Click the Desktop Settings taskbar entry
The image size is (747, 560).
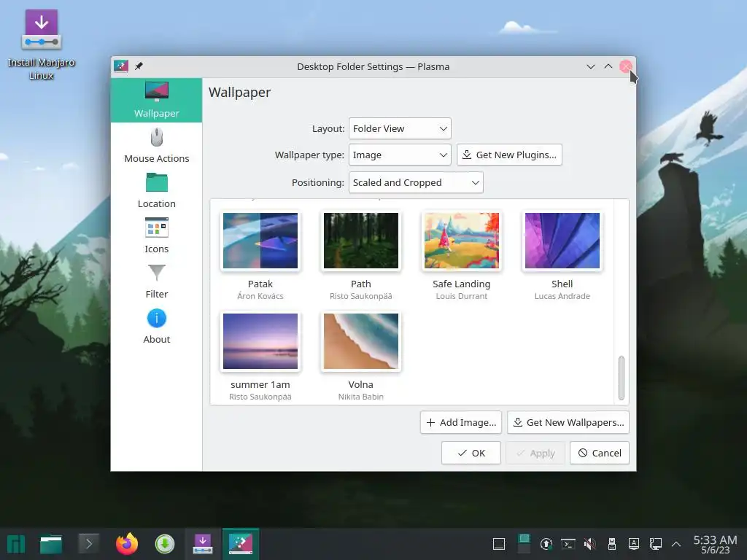click(x=241, y=544)
